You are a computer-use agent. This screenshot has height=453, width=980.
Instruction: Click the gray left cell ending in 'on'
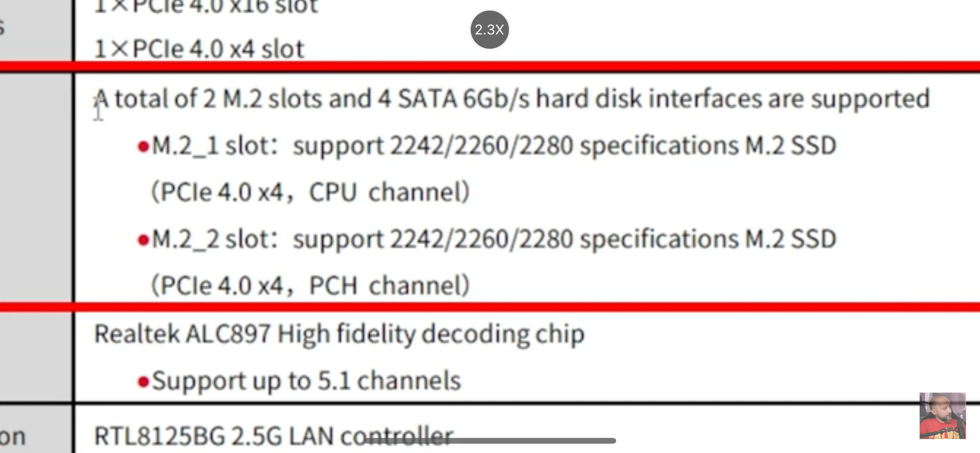click(x=36, y=429)
